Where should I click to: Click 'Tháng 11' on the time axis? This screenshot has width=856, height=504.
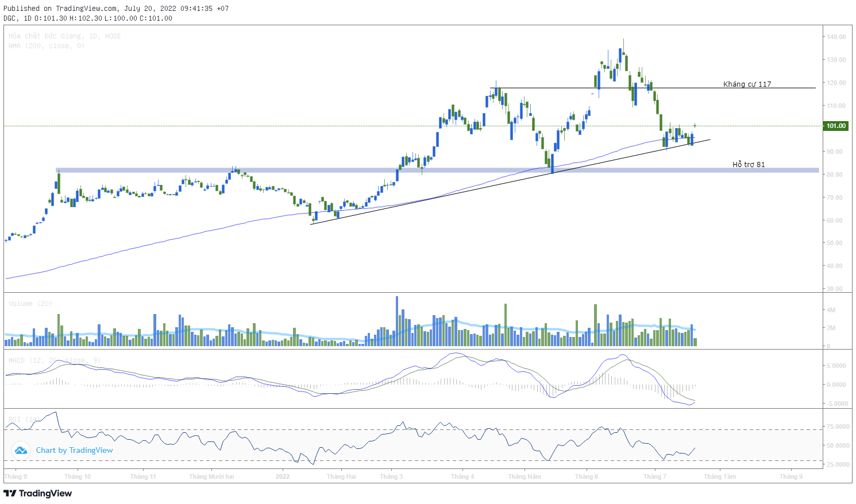coord(143,476)
